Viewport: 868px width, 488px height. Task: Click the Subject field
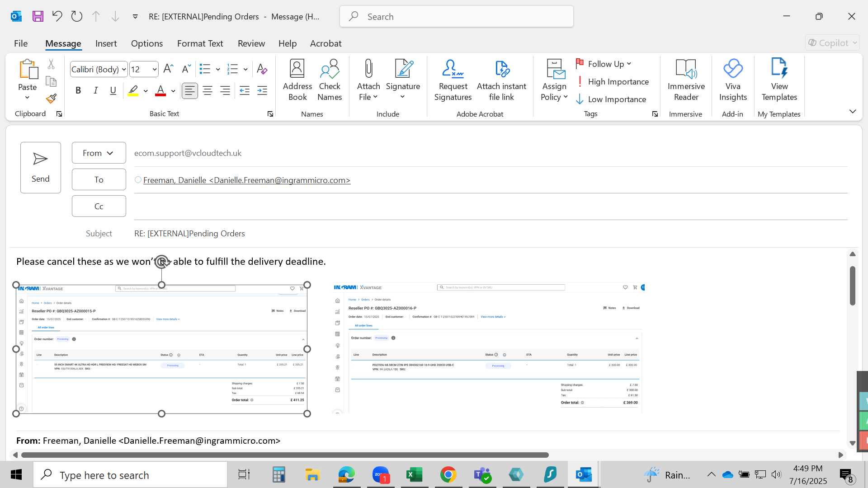pos(491,234)
